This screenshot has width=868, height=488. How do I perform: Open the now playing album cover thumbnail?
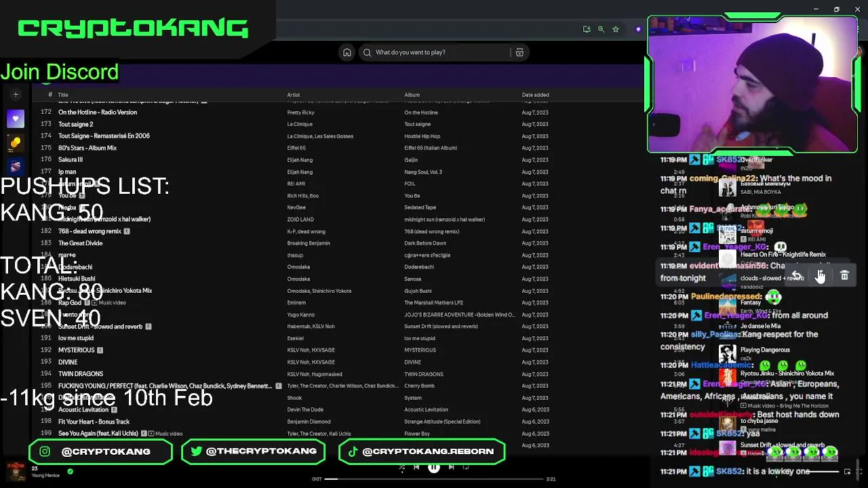(16, 471)
